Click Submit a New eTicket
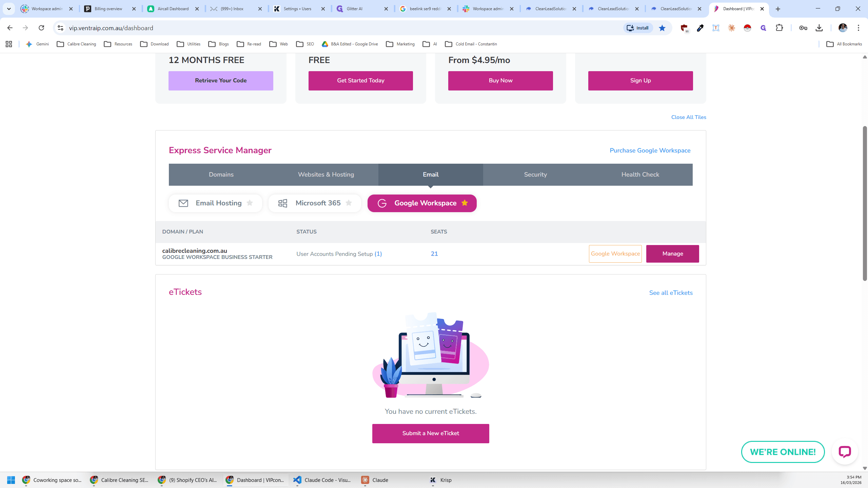This screenshot has height=488, width=868. coord(431,433)
